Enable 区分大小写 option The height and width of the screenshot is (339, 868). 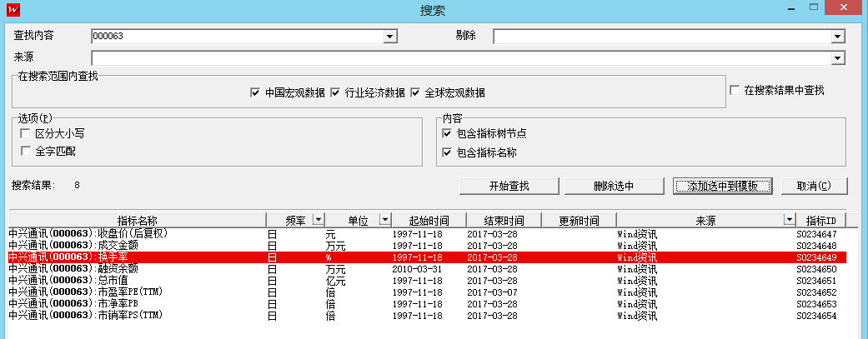[25, 133]
